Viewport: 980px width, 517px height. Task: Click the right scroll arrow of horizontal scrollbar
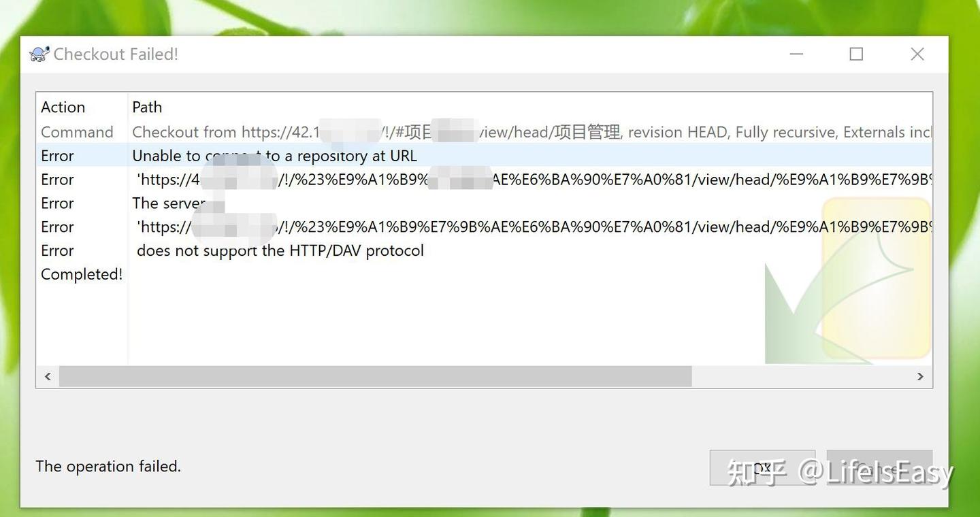click(920, 376)
